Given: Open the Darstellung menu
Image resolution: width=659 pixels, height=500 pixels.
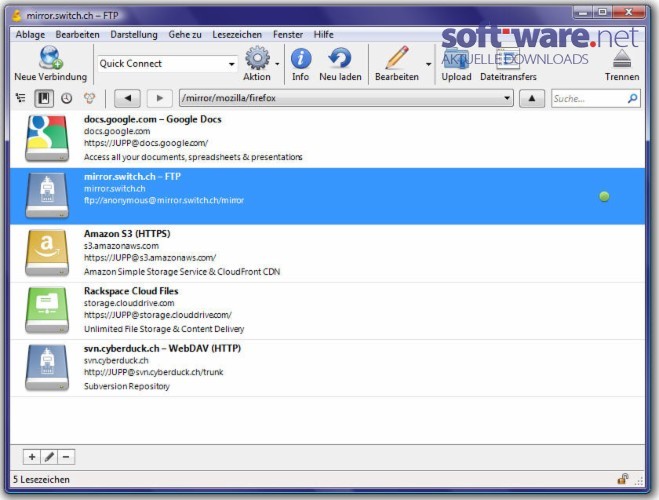Looking at the screenshot, I should pyautogui.click(x=134, y=34).
